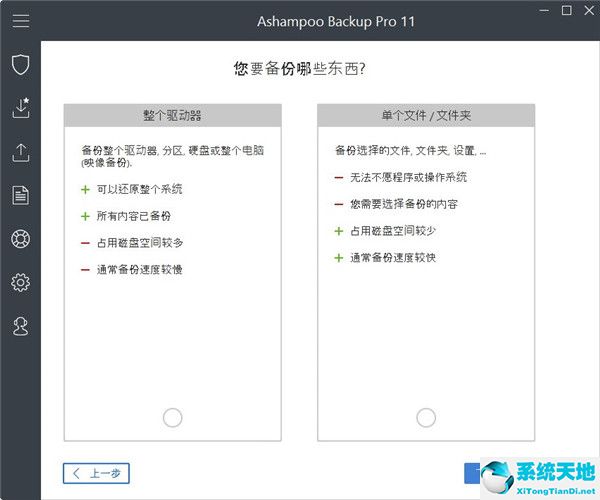Screen dimensions: 600x500
Task: Click description 备份整个驱动器, 分区, 硬盘
Action: (x=173, y=156)
